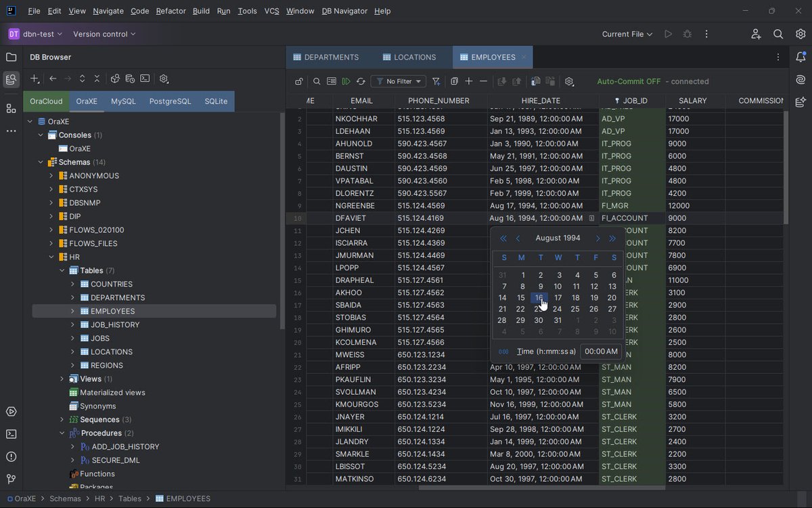
Task: Open the File menu
Action: pos(34,11)
